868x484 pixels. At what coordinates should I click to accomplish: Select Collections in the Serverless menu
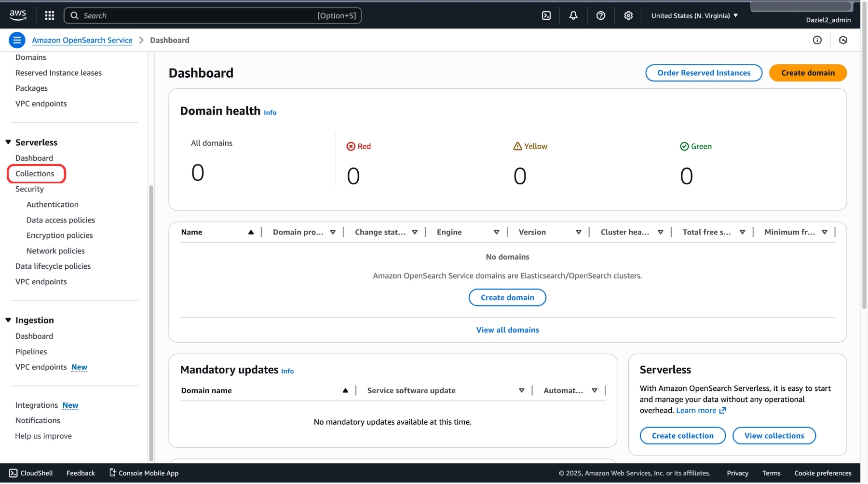click(x=35, y=174)
